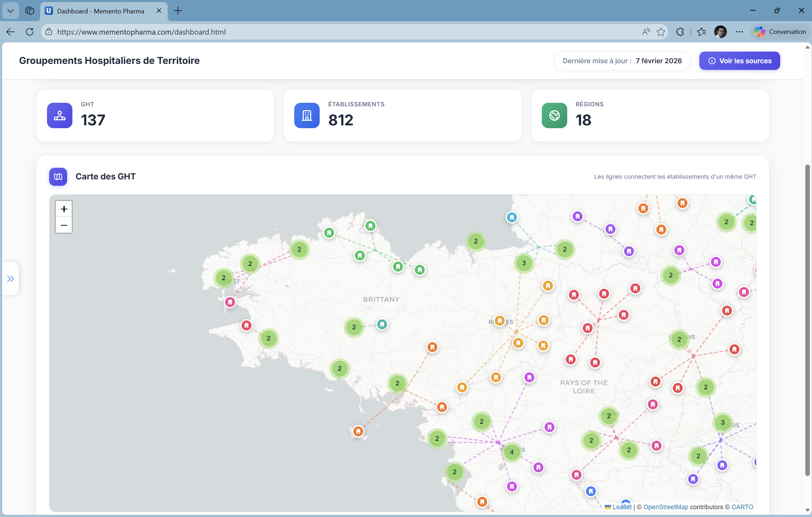Select the Dashboard - Memento Pharma tab
The height and width of the screenshot is (517, 812).
pyautogui.click(x=101, y=11)
